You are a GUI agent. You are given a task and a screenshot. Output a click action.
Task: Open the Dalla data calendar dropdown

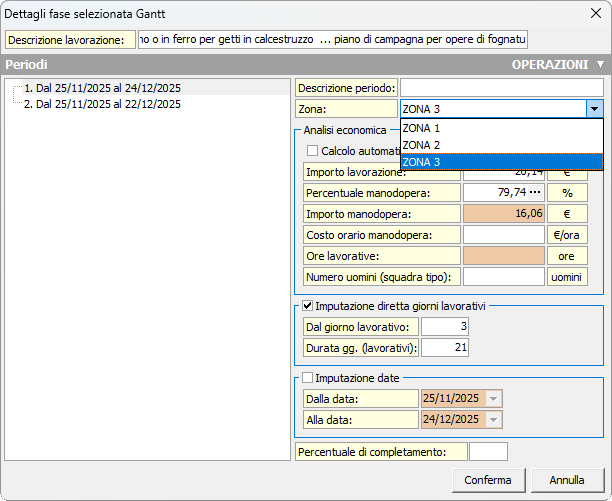pos(493,398)
